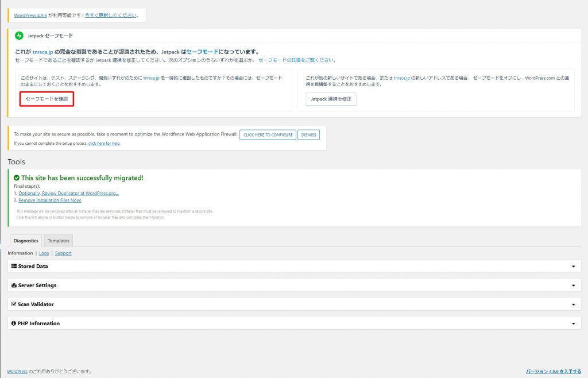Viewport: 588px width, 378px height.
Task: Click the 今すぐ更新してください link
Action: (x=111, y=16)
